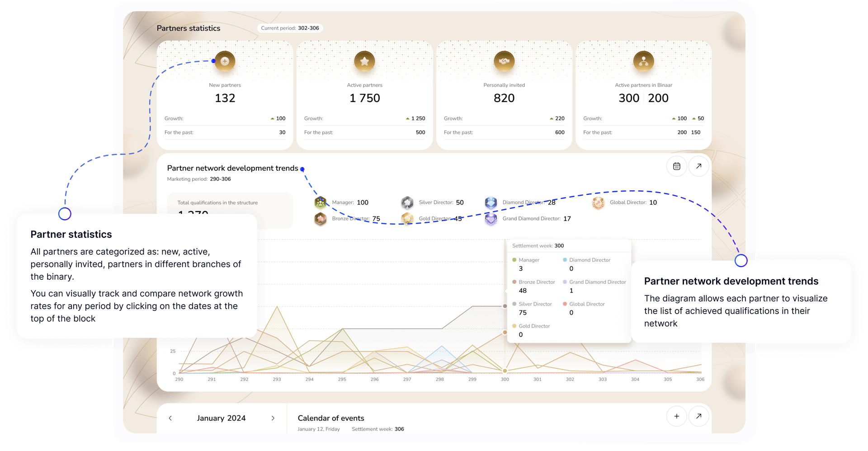Screen dimensions: 868x451
Task: Click the Marketing period 290-306 value
Action: click(x=220, y=179)
